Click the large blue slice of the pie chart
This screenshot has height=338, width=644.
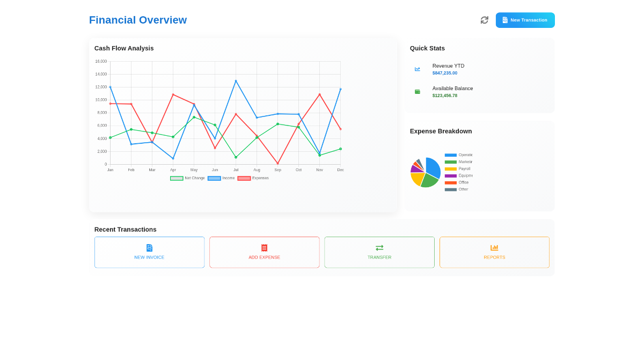point(434,167)
